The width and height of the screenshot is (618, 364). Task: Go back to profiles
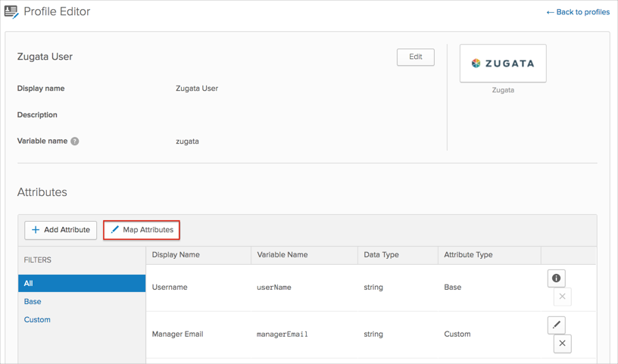point(578,12)
